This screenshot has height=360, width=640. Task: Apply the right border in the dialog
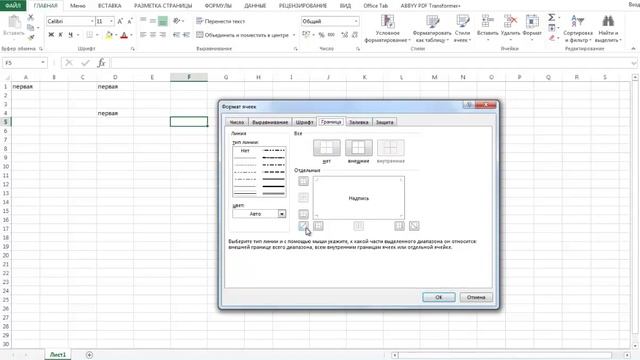[x=399, y=226]
